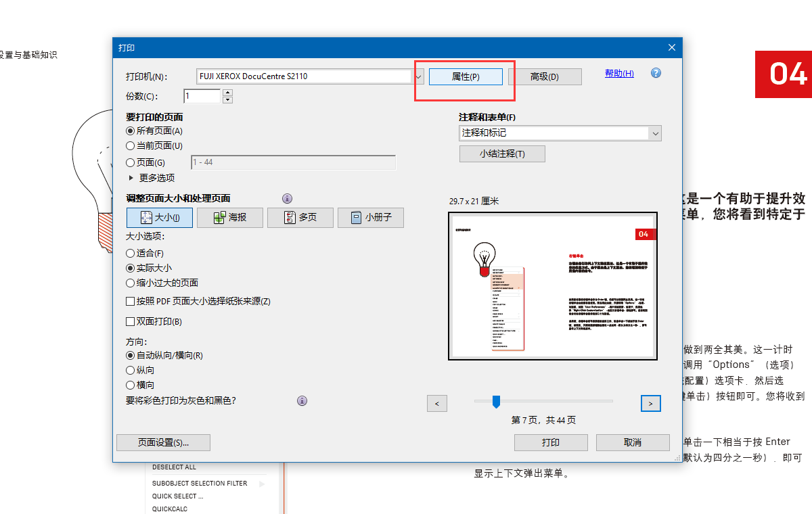Image resolution: width=812 pixels, height=514 pixels.
Task: Click next page arrow below preview
Action: tap(650, 403)
